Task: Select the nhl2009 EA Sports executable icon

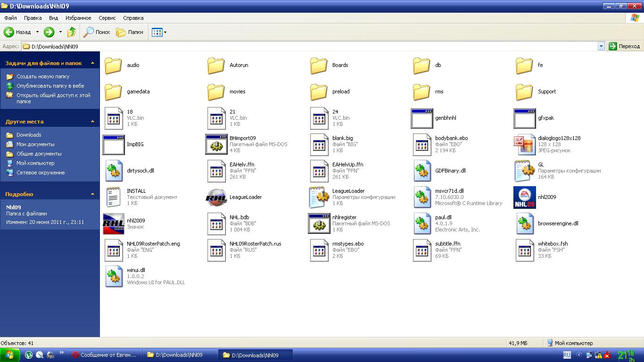Action: point(524,197)
